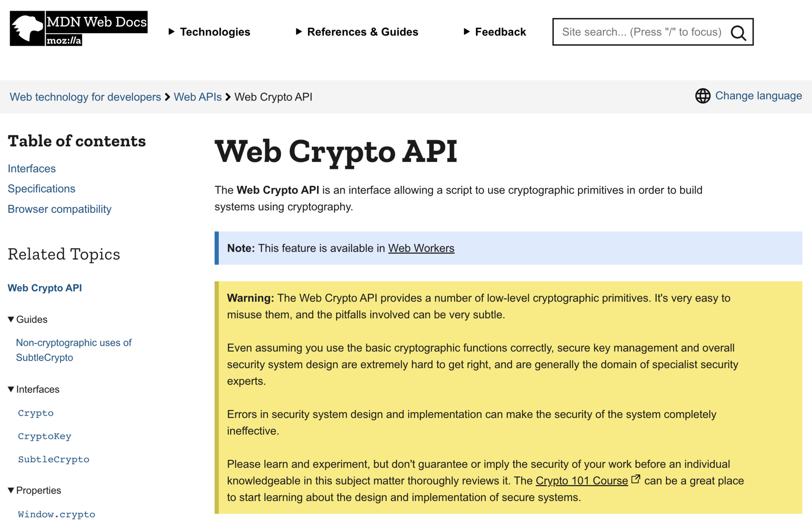Expand the Technologies menu
The height and width of the screenshot is (528, 812).
point(209,32)
